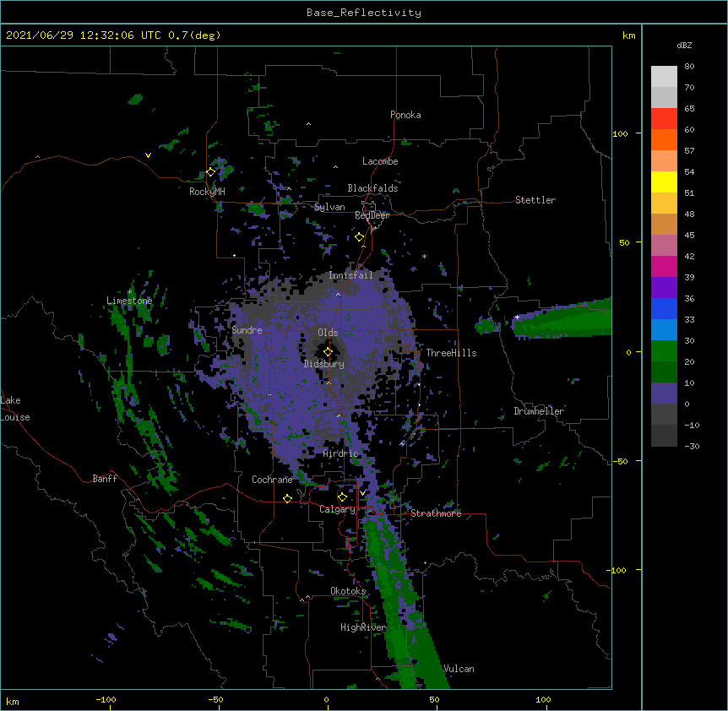Click the -100 tick label on horizontal axis
This screenshot has width=728, height=711.
106,699
